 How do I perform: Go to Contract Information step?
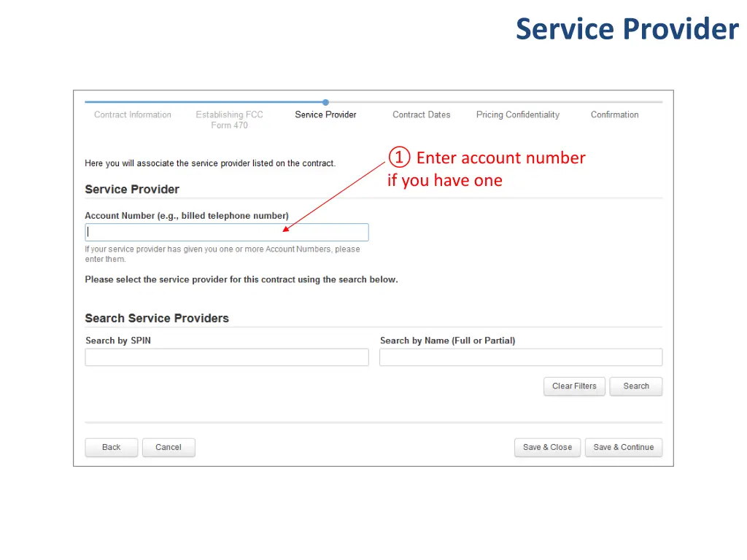point(133,114)
